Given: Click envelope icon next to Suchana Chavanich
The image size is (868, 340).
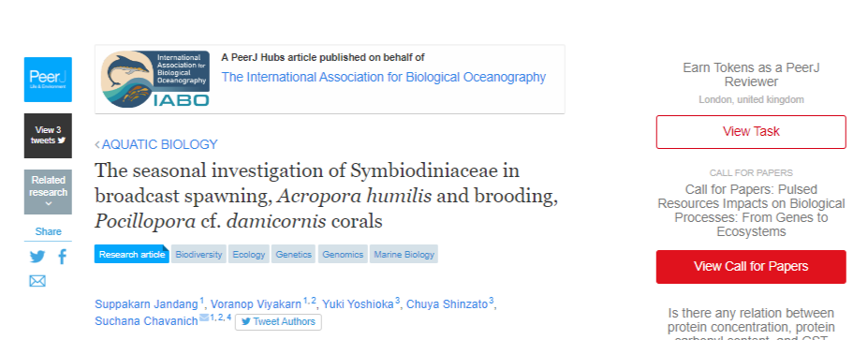Looking at the screenshot, I should coord(204,318).
